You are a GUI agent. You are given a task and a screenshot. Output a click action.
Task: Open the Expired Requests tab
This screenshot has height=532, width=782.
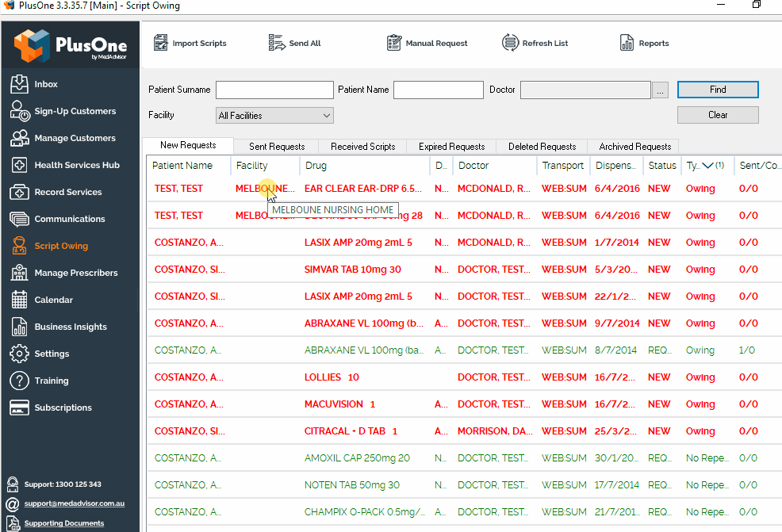coord(452,147)
